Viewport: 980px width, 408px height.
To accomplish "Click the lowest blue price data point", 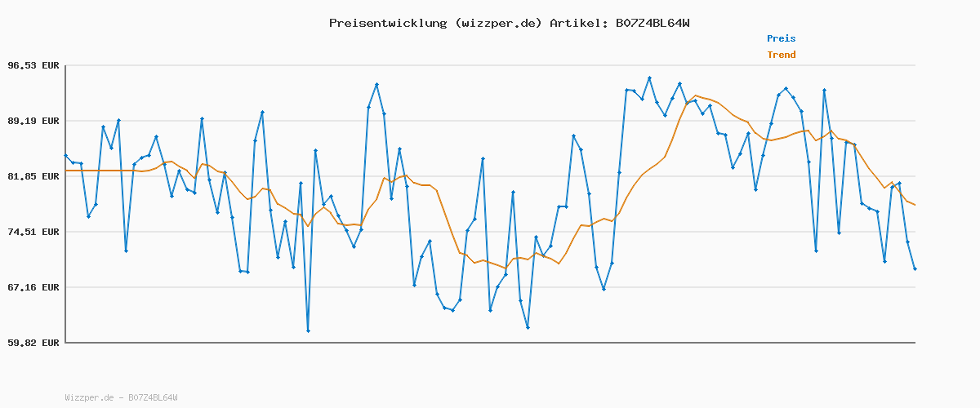I will click(308, 330).
